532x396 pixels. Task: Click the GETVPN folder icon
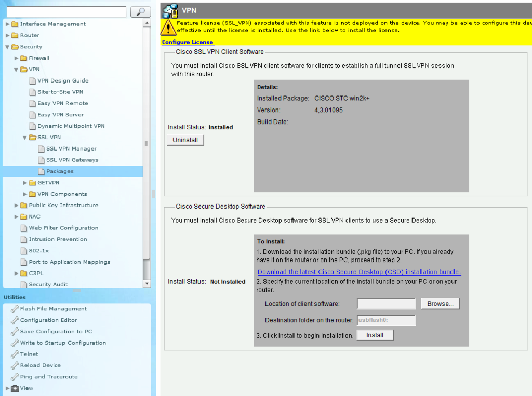[x=33, y=182]
